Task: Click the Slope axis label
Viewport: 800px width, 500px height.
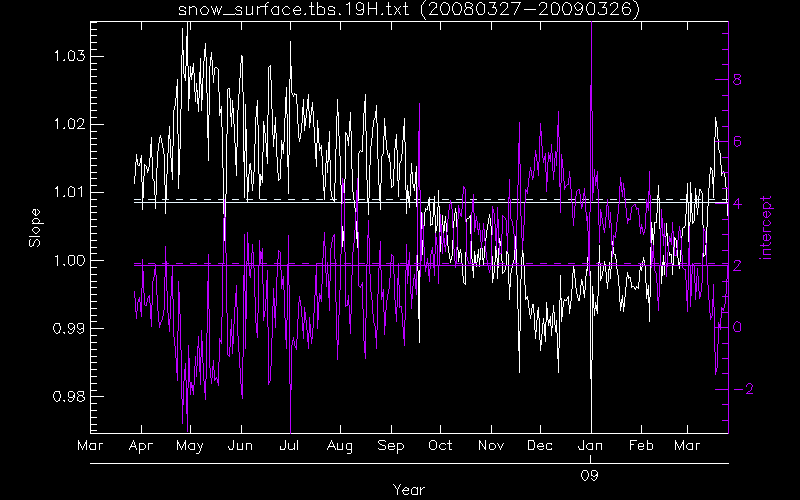Action: [36, 228]
